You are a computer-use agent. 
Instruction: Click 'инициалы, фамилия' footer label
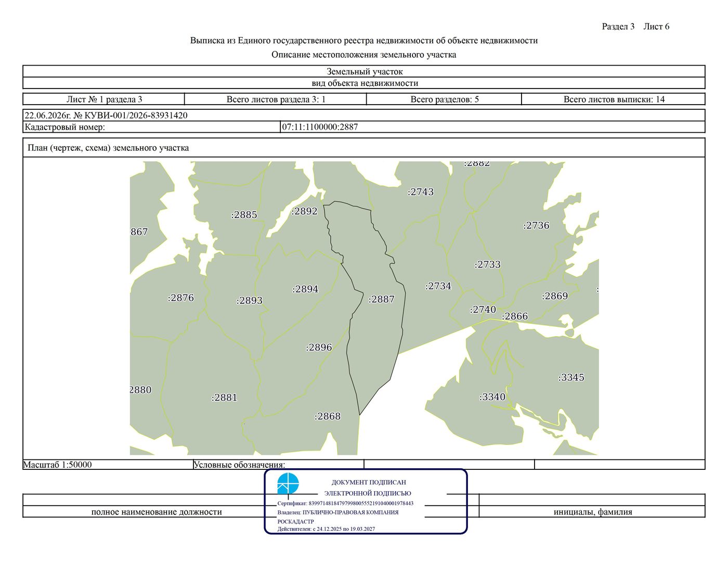593,512
